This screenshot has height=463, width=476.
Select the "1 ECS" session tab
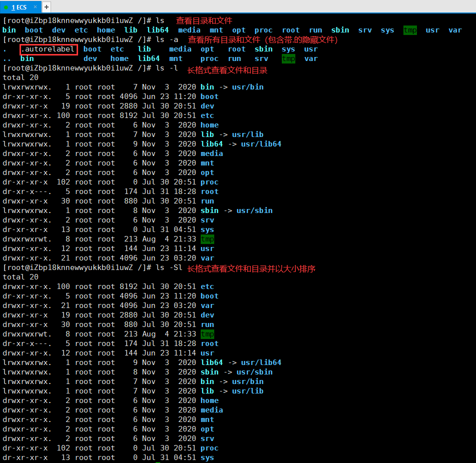[x=19, y=7]
